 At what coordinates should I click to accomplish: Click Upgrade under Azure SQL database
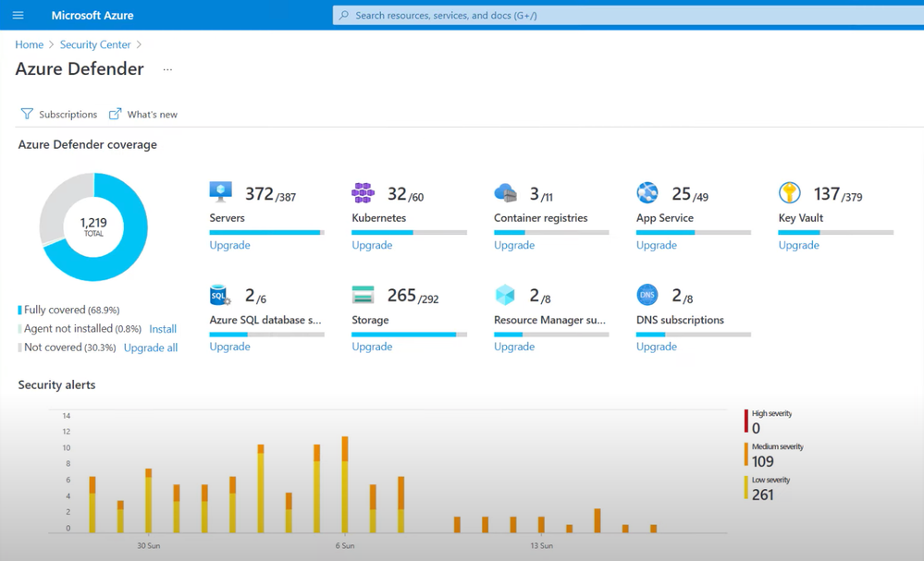229,347
